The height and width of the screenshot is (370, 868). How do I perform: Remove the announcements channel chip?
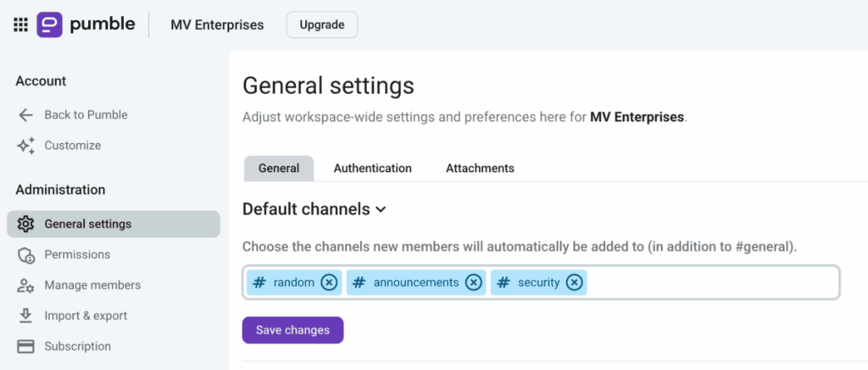(473, 283)
